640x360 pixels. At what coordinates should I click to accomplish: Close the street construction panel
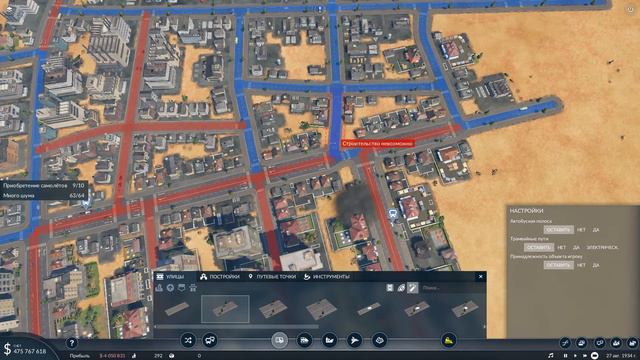tap(481, 277)
